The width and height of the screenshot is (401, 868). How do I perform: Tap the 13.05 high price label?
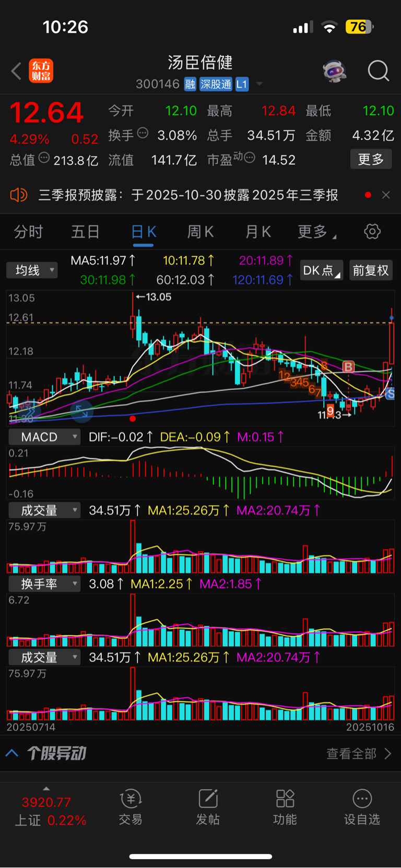pos(154,297)
